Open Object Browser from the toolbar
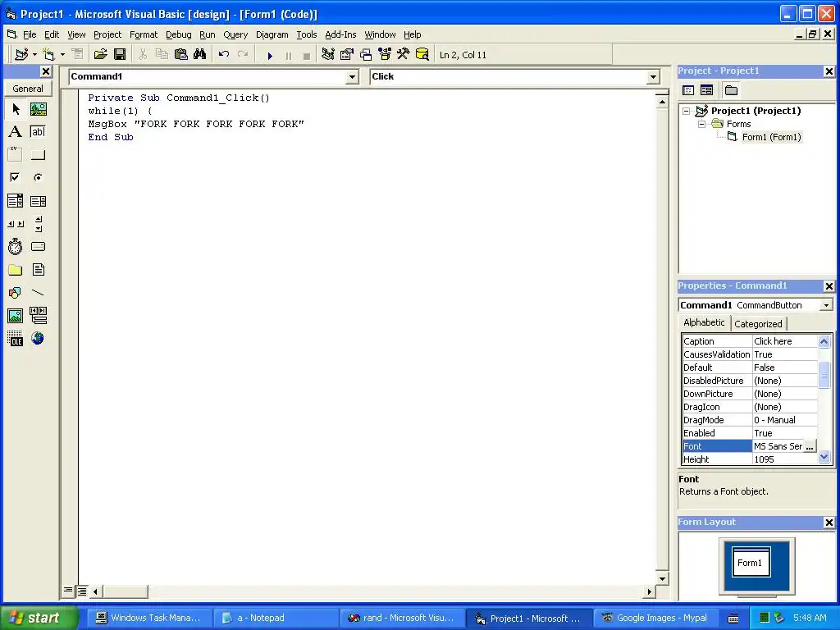This screenshot has width=840, height=630. pos(385,55)
